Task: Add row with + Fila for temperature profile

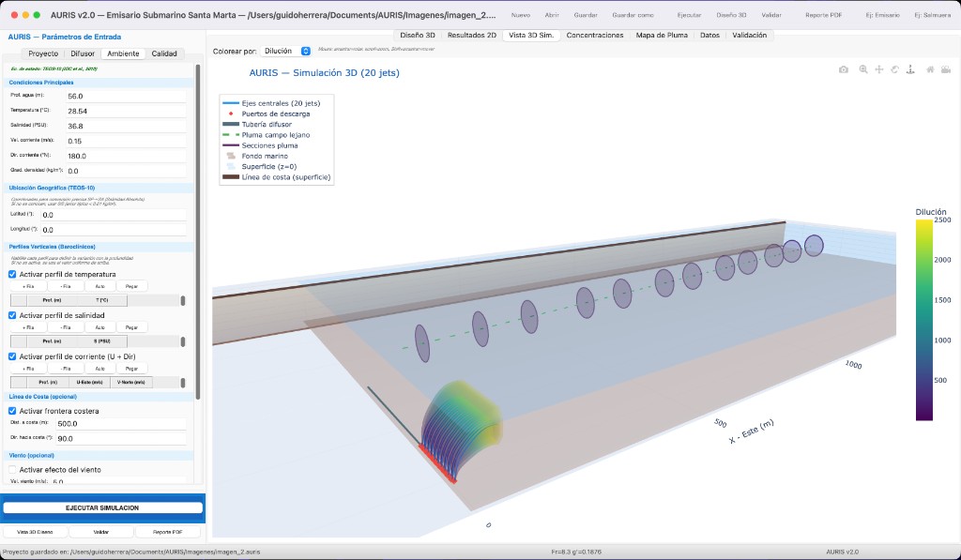Action: 27,286
